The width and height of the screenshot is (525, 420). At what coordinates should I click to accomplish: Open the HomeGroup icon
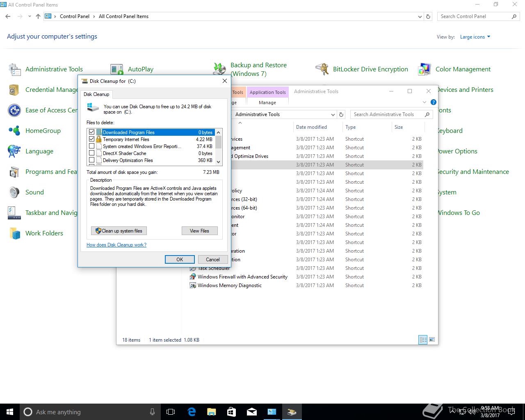tap(15, 131)
